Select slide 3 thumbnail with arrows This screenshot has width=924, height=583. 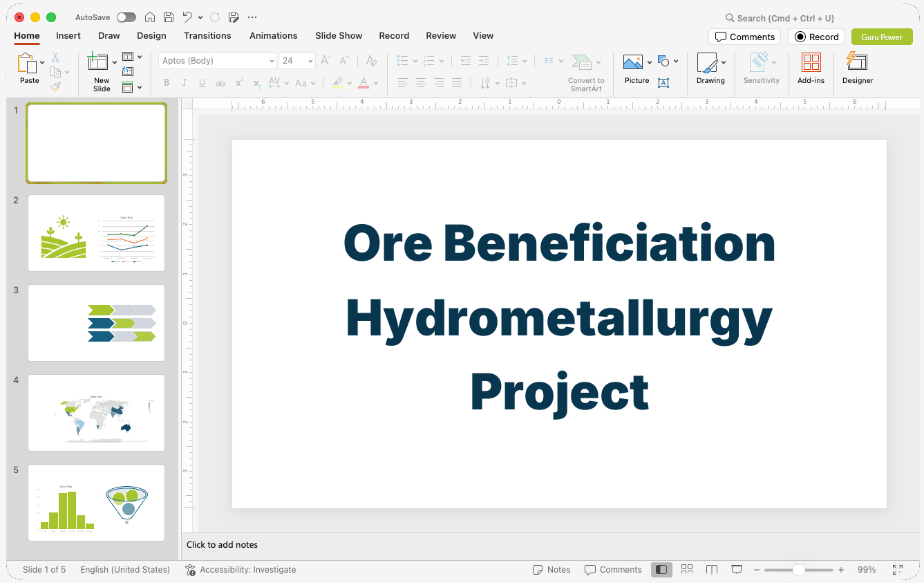click(x=96, y=323)
